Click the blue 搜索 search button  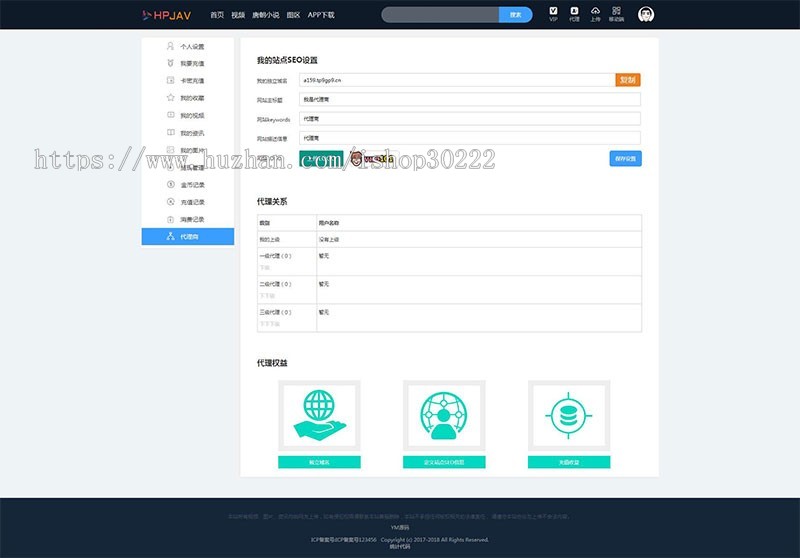tap(515, 15)
